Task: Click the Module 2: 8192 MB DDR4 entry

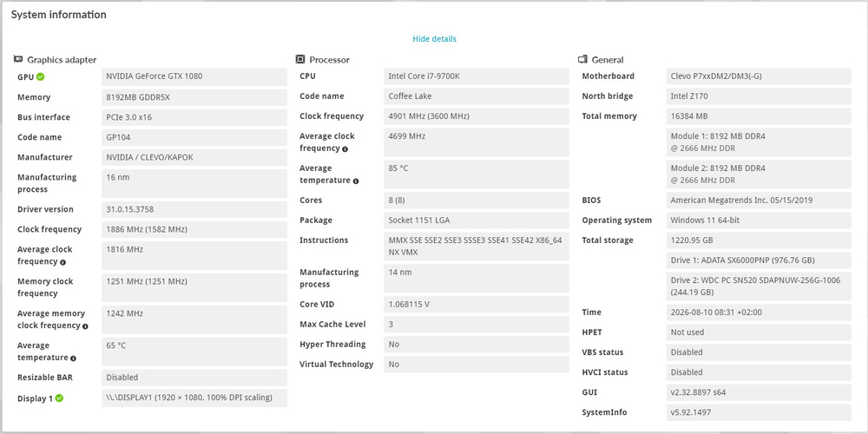Action: point(759,174)
